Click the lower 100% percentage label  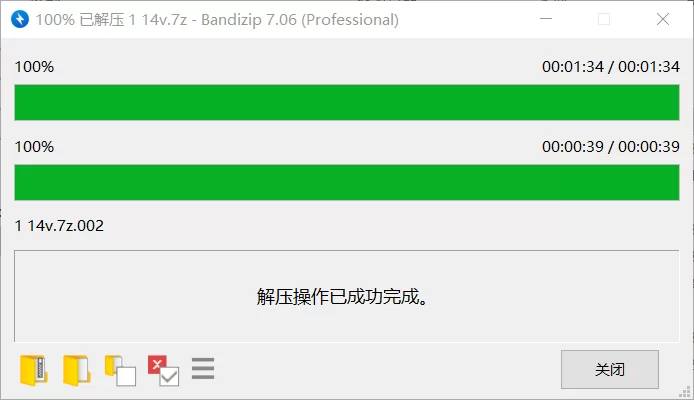click(x=35, y=147)
